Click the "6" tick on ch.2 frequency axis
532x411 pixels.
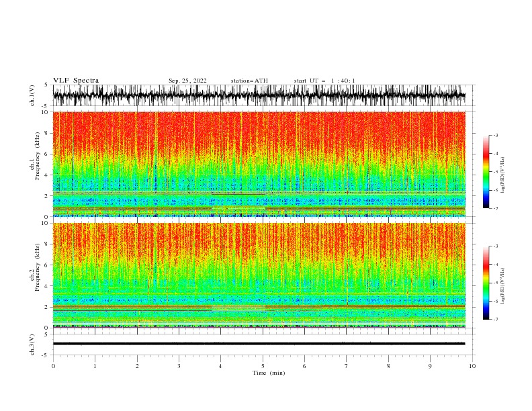(x=47, y=265)
